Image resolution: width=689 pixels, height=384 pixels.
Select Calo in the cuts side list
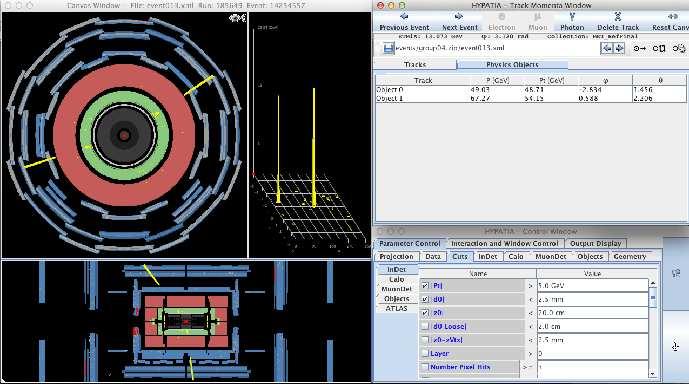tap(396, 279)
